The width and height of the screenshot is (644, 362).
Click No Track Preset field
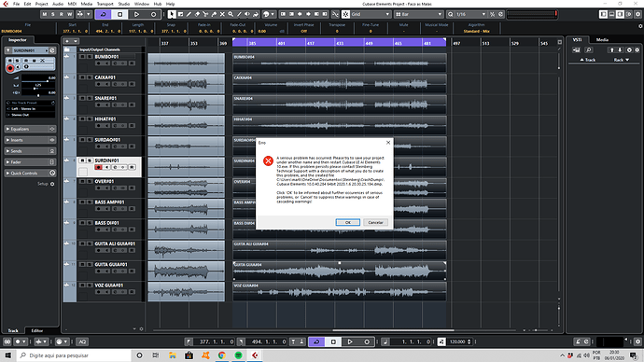click(x=31, y=103)
